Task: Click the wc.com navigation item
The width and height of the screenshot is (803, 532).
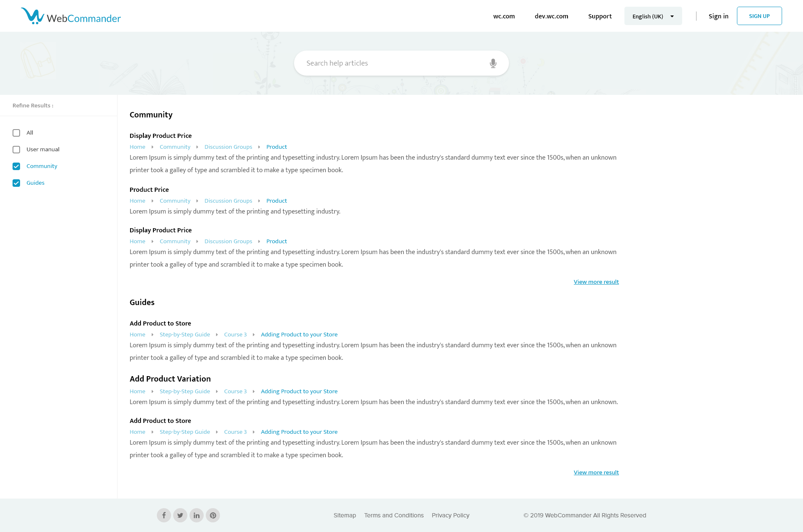Action: click(504, 16)
